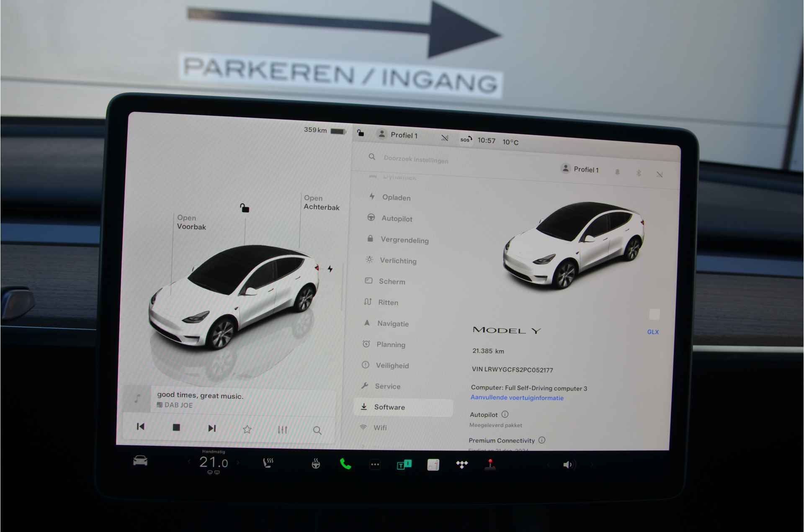804x532 pixels.
Task: Open notifications bell in settings header
Action: tap(617, 172)
